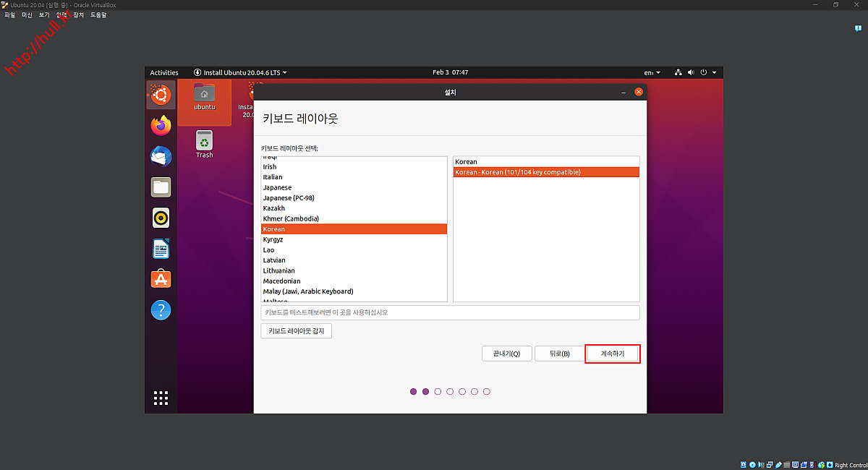Screen dimensions: 868x470
Task: Expand the system menu arrow in the top bar
Action: tap(715, 72)
